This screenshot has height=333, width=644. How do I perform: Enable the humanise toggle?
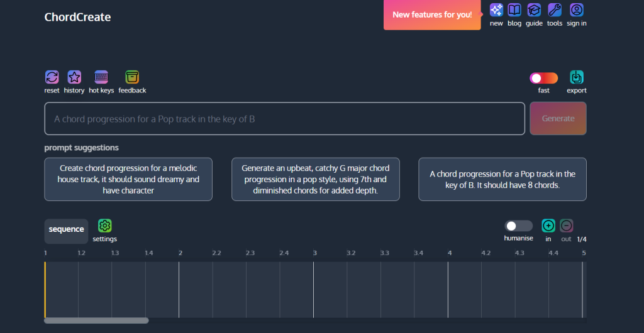[x=518, y=226]
